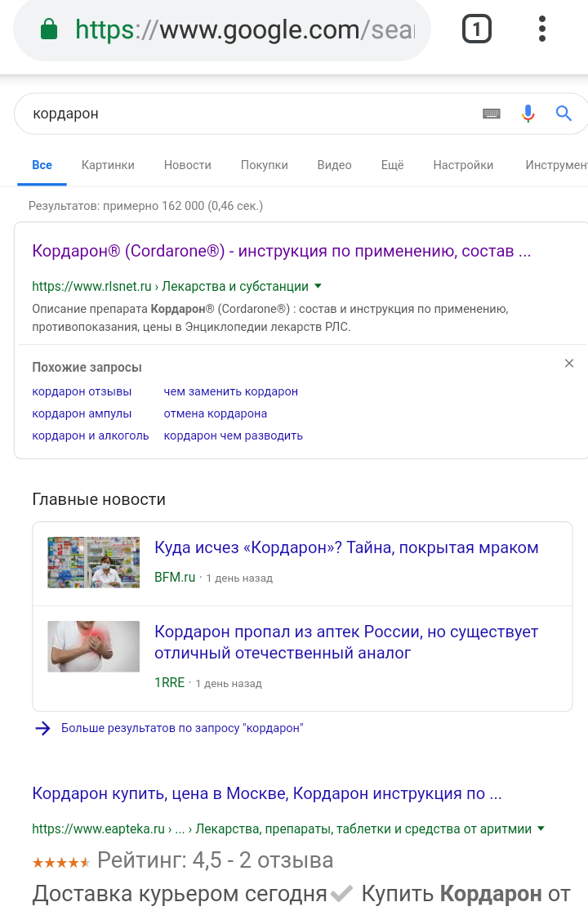Expand dropdown arrow next to eapteka.ru URL

click(541, 828)
